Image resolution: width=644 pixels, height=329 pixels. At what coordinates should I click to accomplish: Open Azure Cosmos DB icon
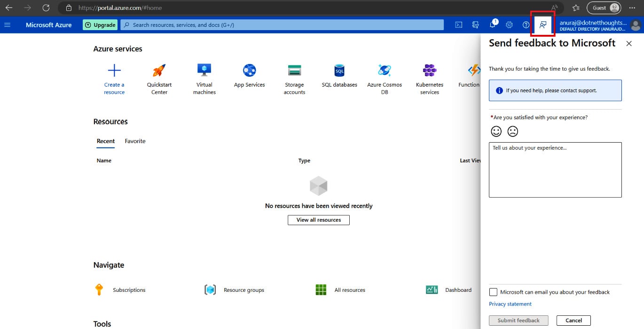(385, 71)
